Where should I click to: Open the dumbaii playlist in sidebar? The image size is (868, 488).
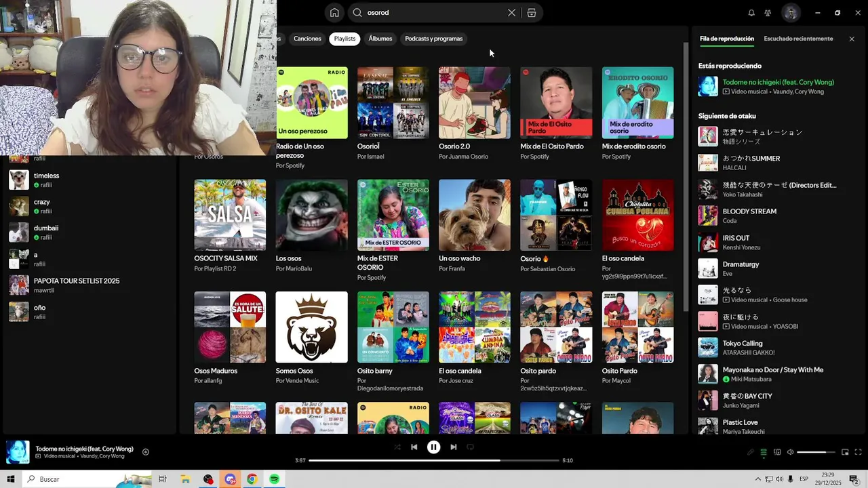pyautogui.click(x=88, y=232)
